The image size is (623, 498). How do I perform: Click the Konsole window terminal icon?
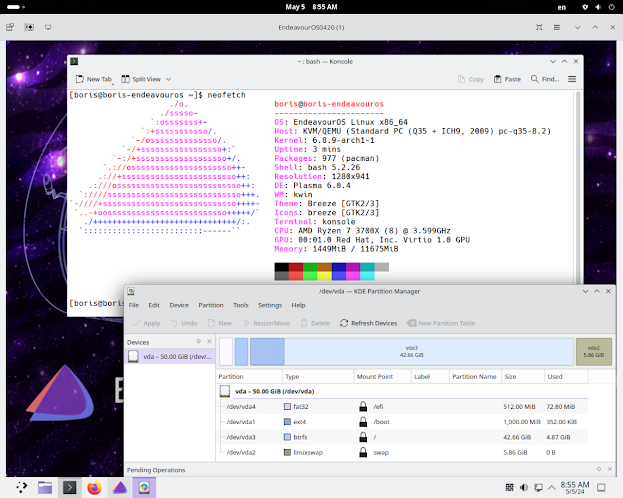[74, 61]
